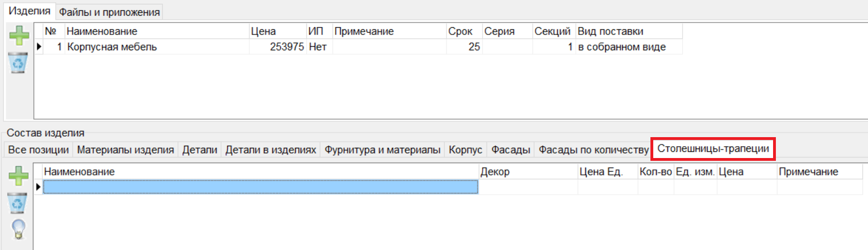Open Фурнитура и материалы tab

pyautogui.click(x=383, y=150)
